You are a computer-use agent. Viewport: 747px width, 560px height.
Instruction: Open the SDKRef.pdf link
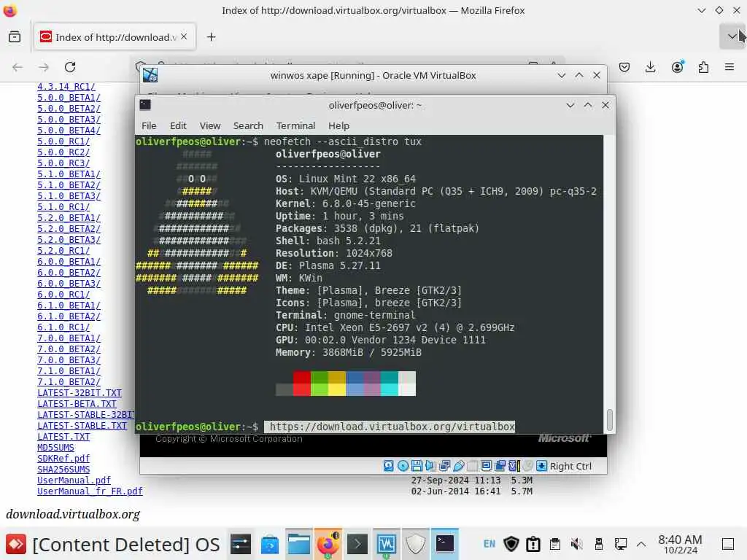pyautogui.click(x=63, y=459)
